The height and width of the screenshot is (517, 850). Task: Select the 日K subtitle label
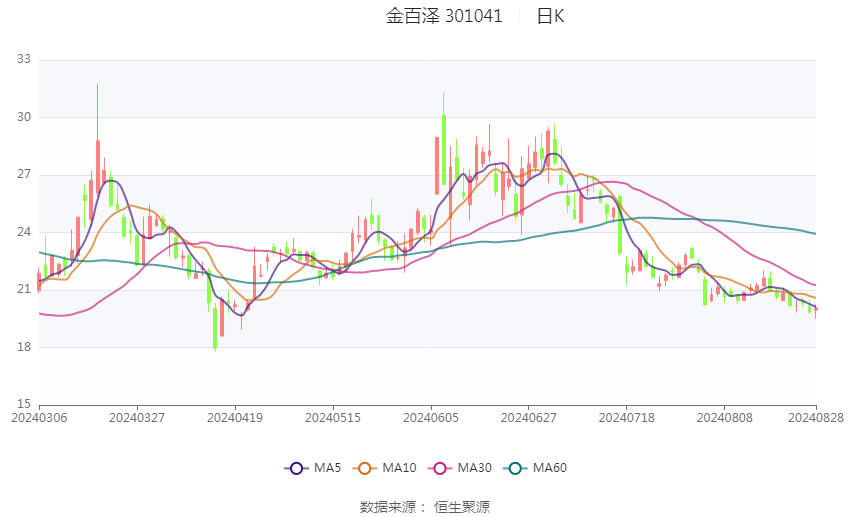tap(550, 16)
